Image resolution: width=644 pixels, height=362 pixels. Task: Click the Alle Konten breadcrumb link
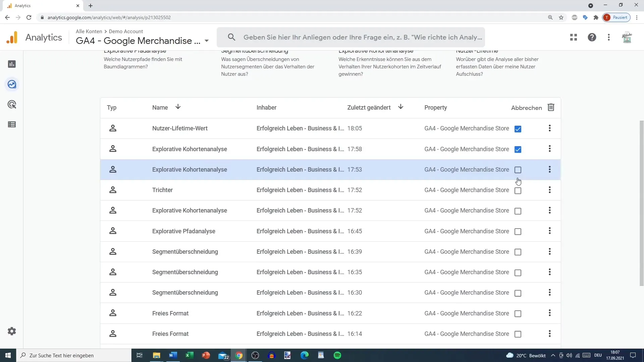[x=89, y=31]
